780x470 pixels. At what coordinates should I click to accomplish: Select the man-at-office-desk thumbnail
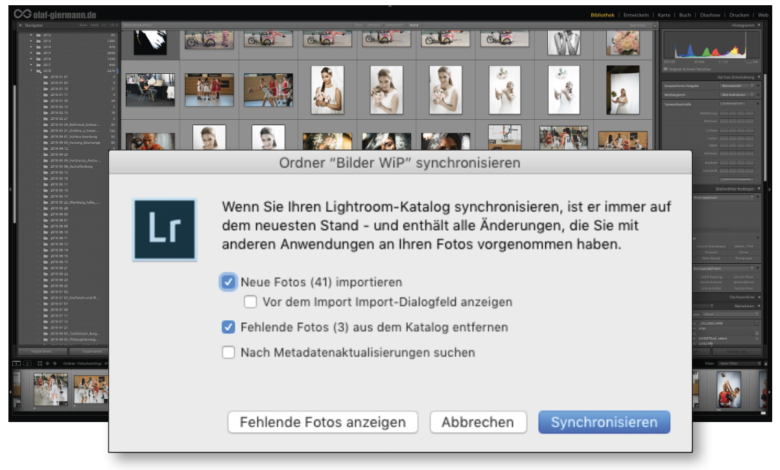150,90
